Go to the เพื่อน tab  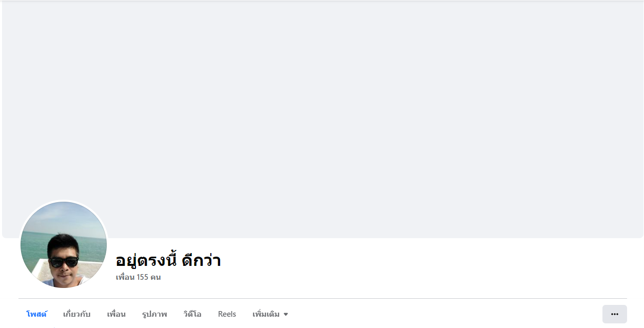(116, 314)
